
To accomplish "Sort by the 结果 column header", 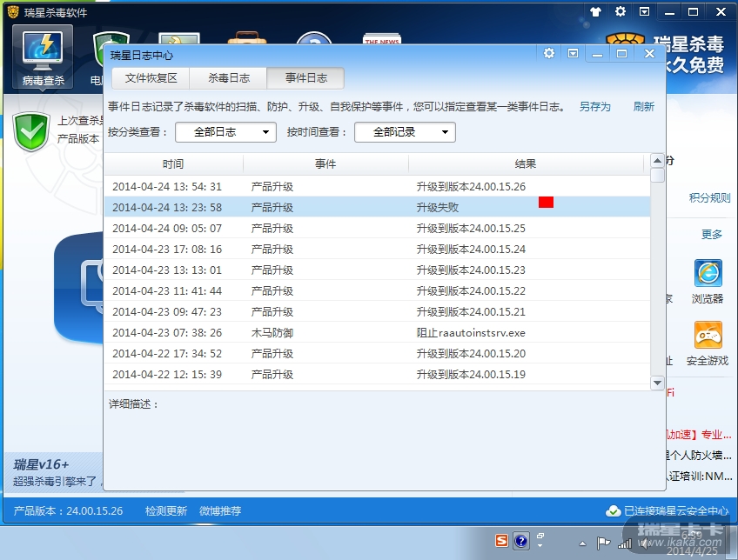I will click(x=526, y=164).
